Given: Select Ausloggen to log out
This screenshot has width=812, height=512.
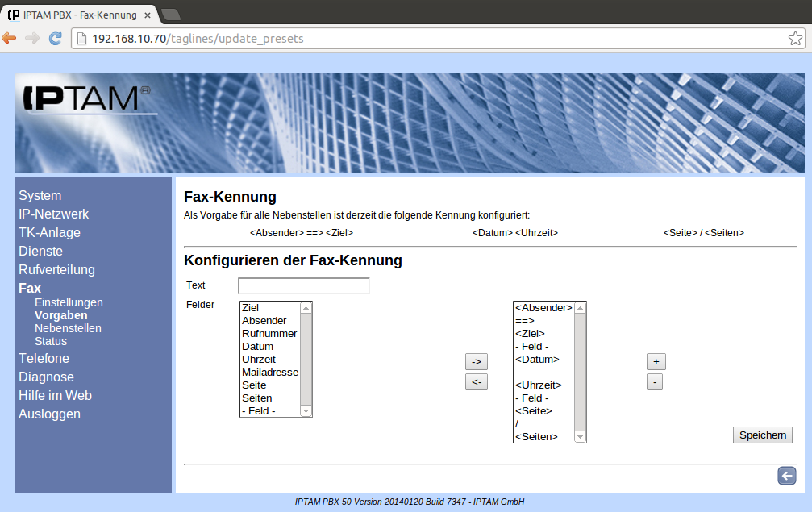Looking at the screenshot, I should 49,414.
